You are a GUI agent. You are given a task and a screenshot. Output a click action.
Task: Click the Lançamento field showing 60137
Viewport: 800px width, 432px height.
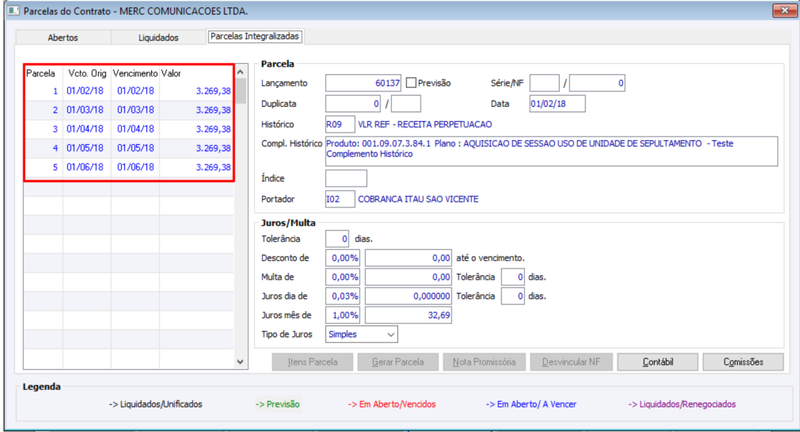click(363, 83)
